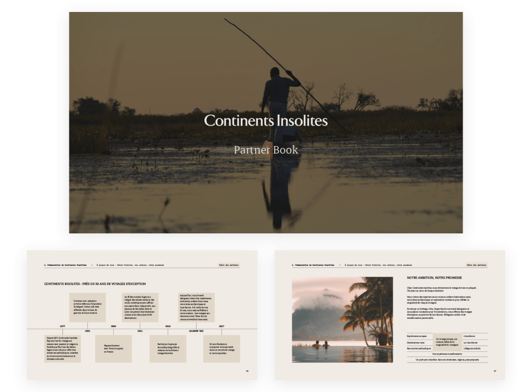Click the section 1 breadcrumb on timeline page

pos(66,265)
